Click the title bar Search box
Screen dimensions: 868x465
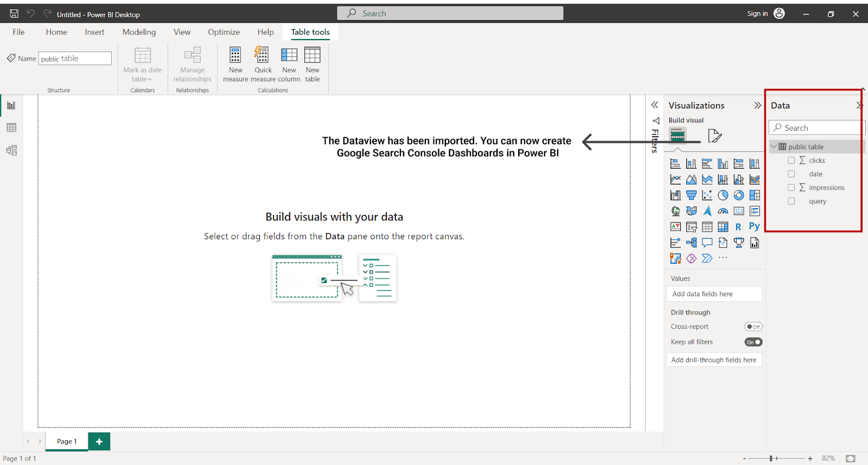tap(450, 13)
